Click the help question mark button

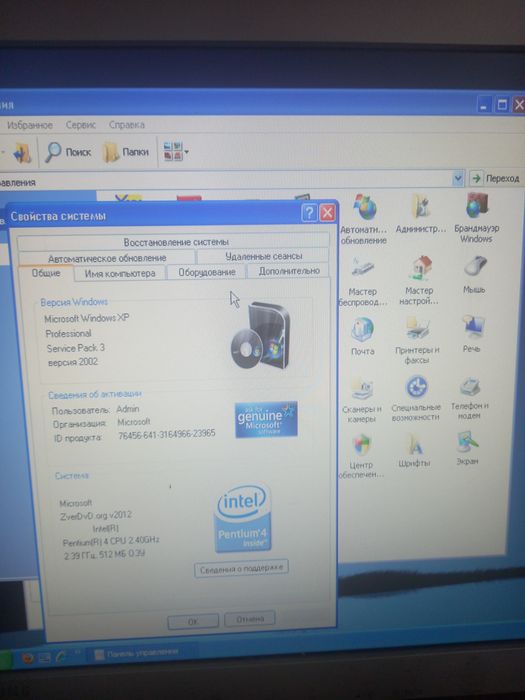(309, 212)
